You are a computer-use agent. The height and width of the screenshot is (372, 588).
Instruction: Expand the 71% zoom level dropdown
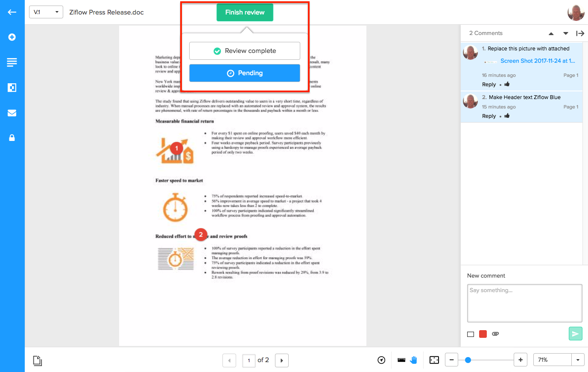(578, 360)
